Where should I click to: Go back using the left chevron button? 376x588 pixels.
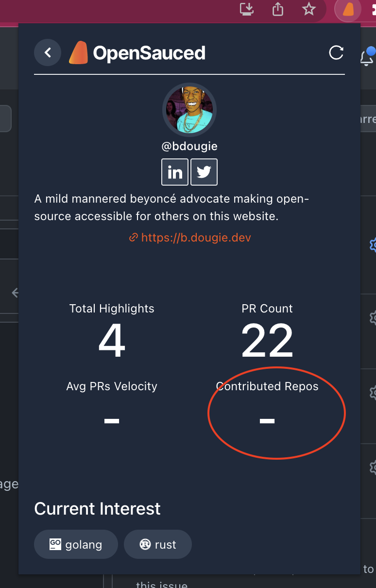click(48, 52)
